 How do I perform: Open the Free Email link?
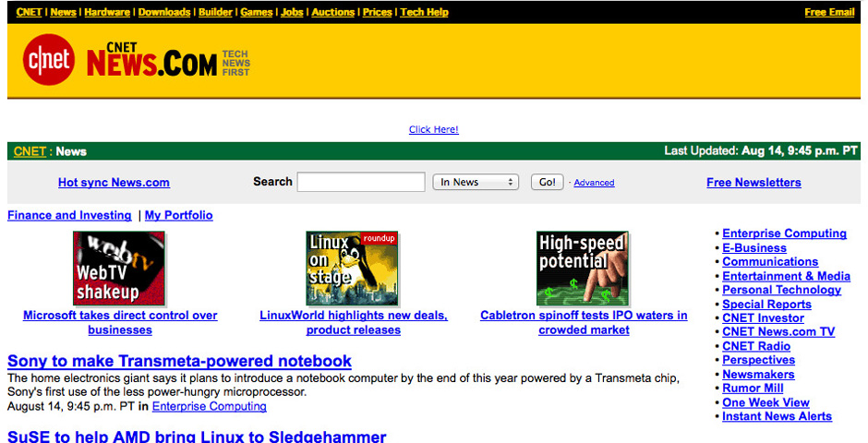click(x=830, y=12)
